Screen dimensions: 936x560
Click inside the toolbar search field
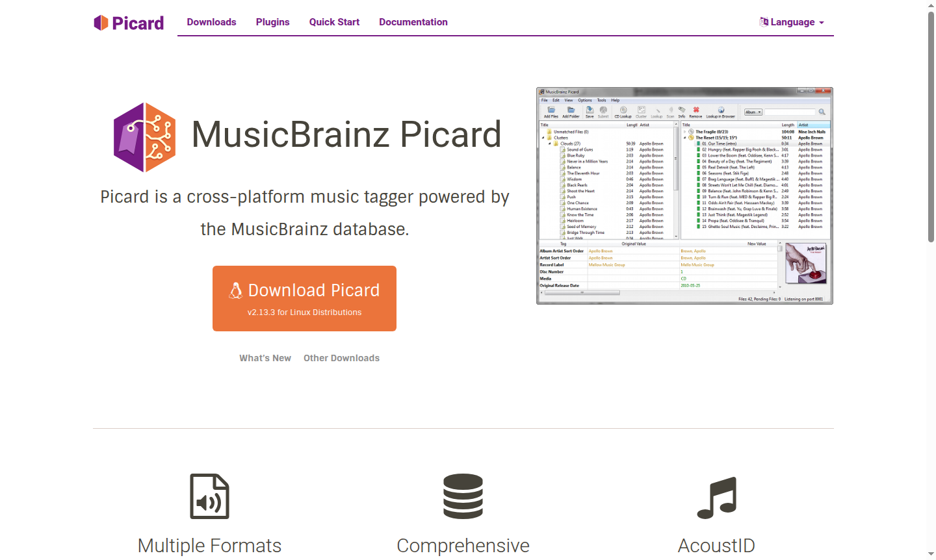point(790,111)
